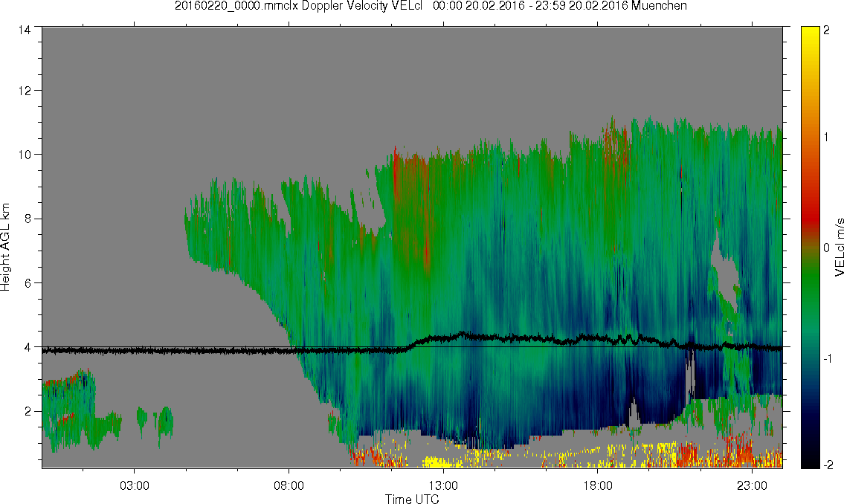Click the height label '10'
The image size is (844, 504).
pos(25,155)
